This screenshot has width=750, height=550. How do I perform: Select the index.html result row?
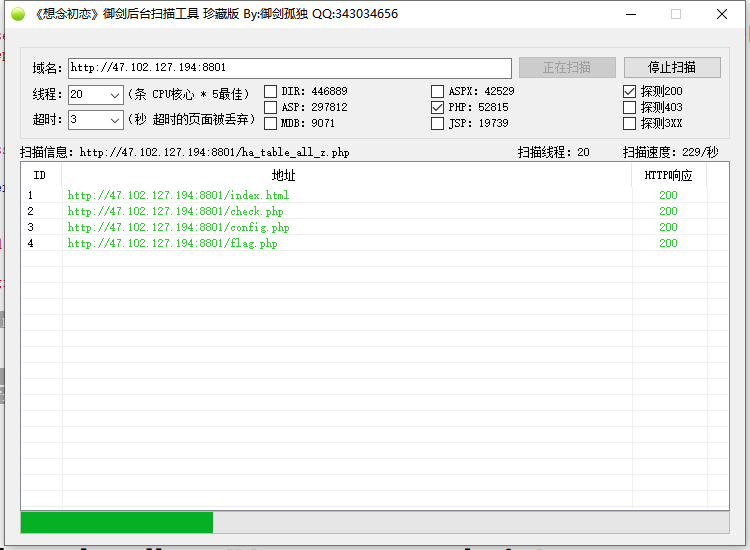click(375, 195)
